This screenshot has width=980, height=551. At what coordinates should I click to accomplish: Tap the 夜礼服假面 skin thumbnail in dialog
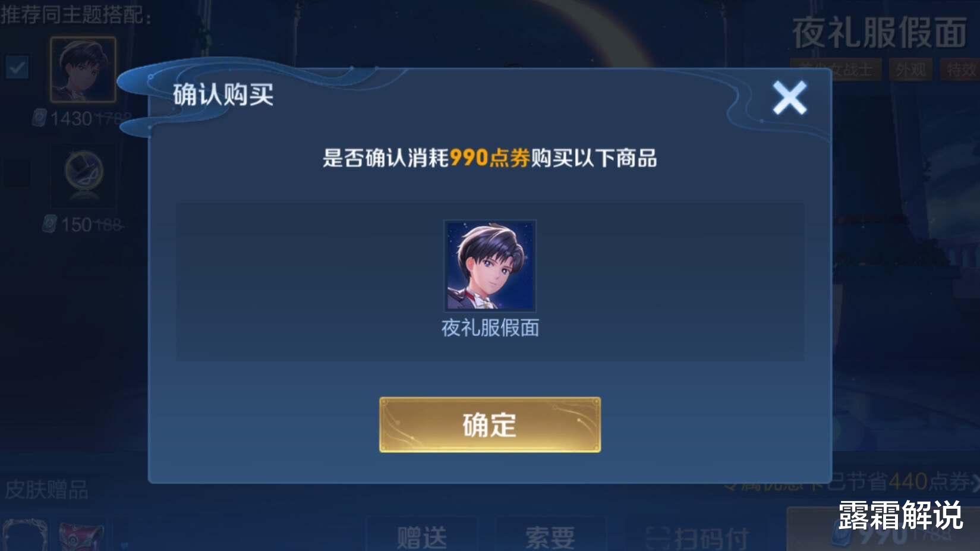(x=490, y=266)
